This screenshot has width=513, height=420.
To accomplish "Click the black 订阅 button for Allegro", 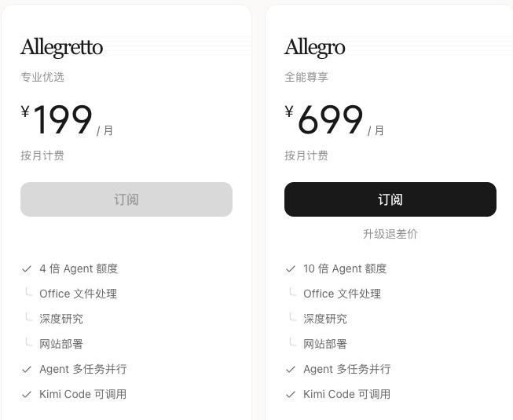I will click(x=390, y=199).
